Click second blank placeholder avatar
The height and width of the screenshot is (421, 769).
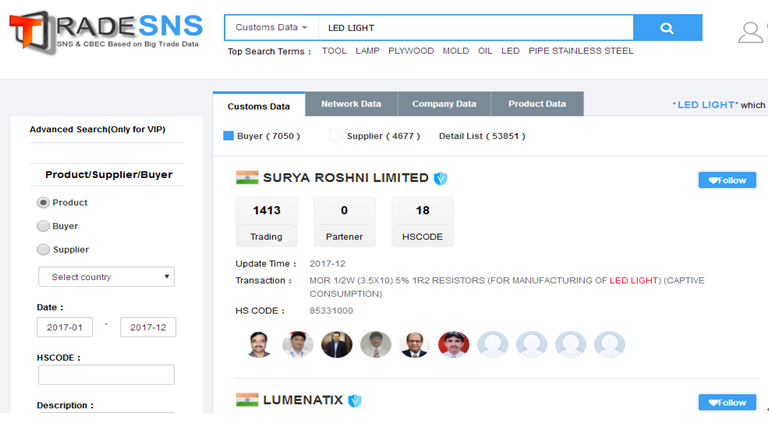click(532, 344)
